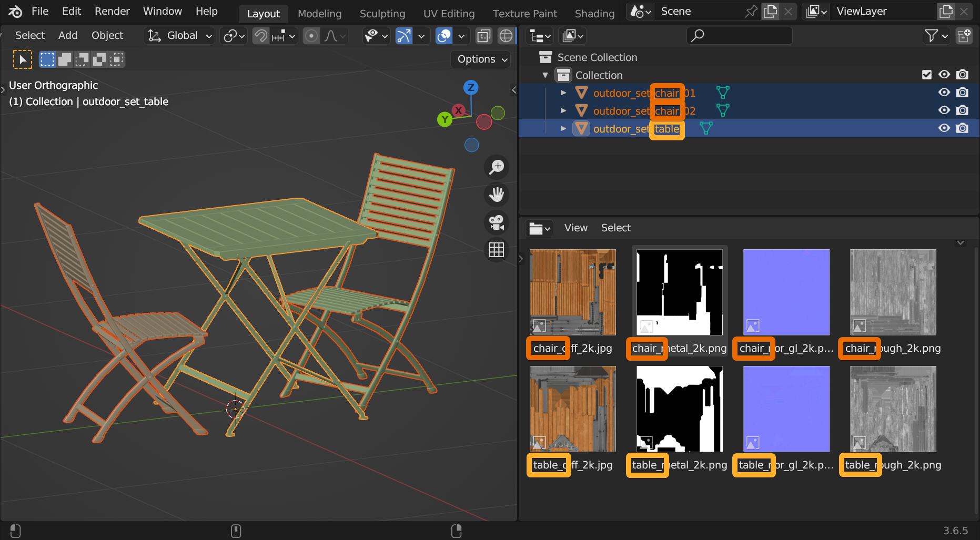Click the zoom magnifier viewport gizmo

pyautogui.click(x=496, y=167)
